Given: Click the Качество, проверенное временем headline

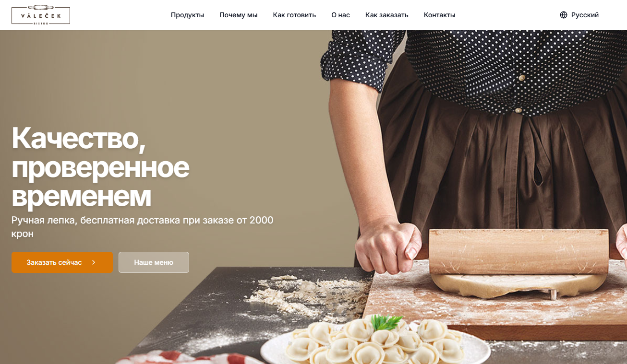Looking at the screenshot, I should click(x=100, y=166).
